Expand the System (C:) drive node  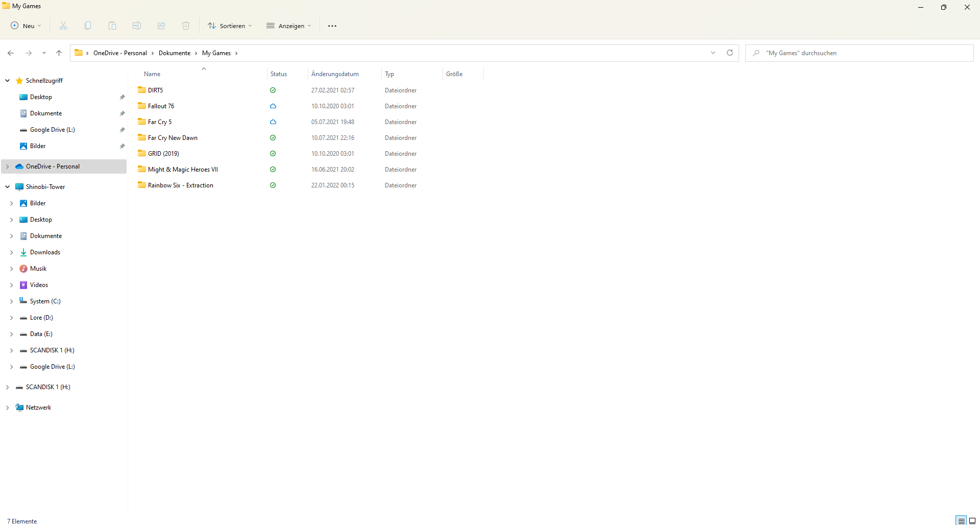coord(12,301)
